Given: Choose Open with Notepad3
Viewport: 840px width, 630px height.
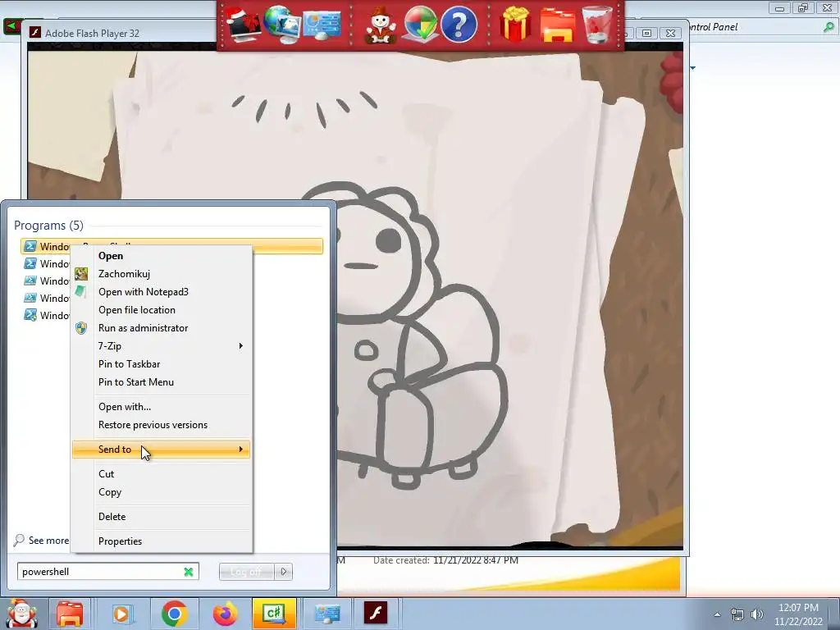Looking at the screenshot, I should click(x=144, y=292).
